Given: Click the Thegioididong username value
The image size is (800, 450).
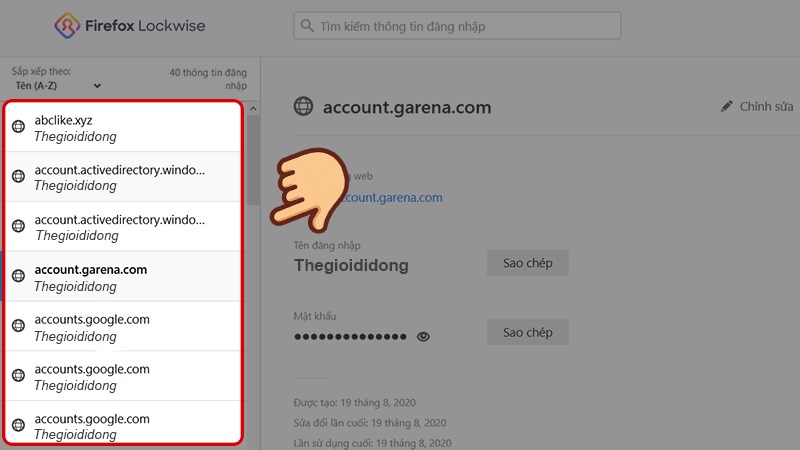Looking at the screenshot, I should tap(351, 265).
